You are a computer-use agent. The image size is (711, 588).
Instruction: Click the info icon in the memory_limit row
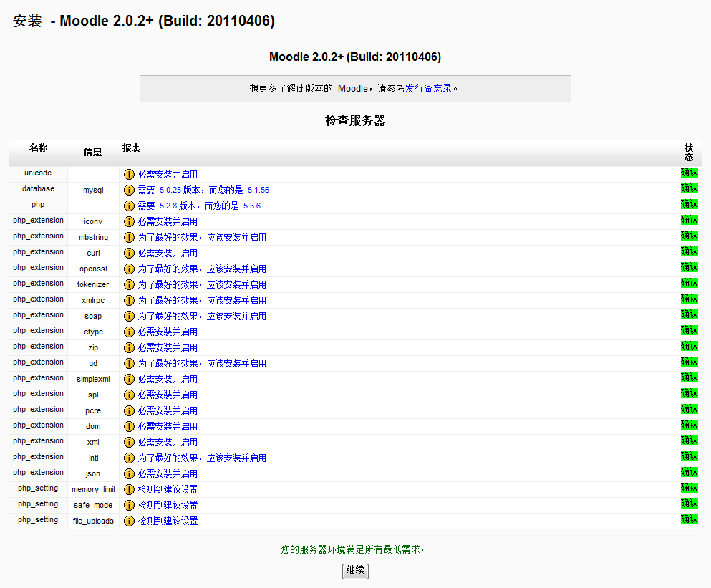coord(129,489)
